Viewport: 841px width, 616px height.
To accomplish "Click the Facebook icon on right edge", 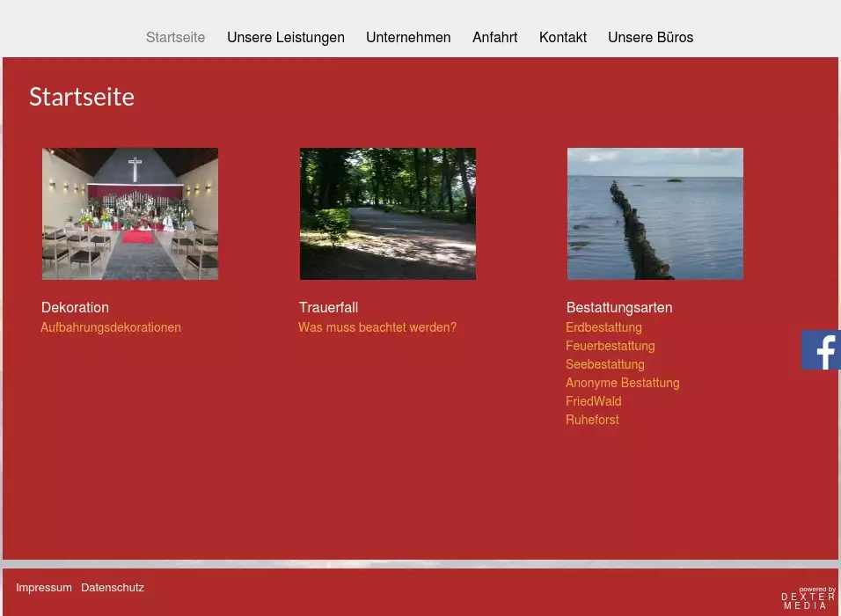I will 821,349.
